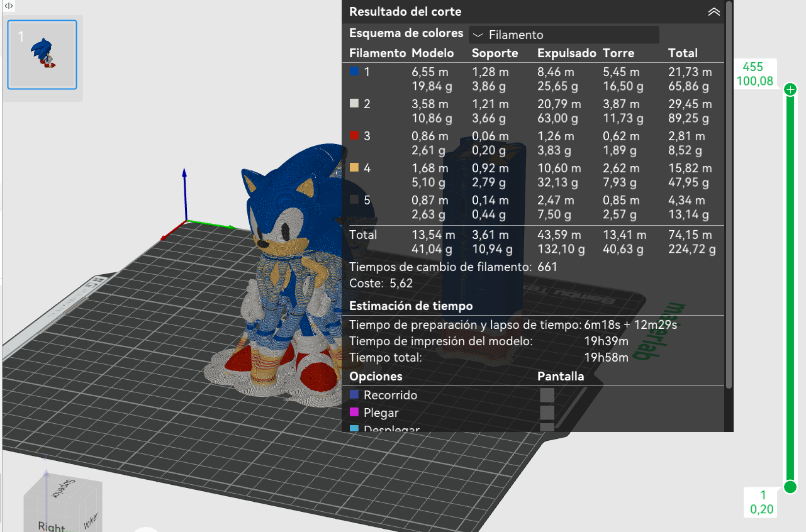Click the Coste value 5,62
This screenshot has width=806, height=532.
click(x=401, y=284)
